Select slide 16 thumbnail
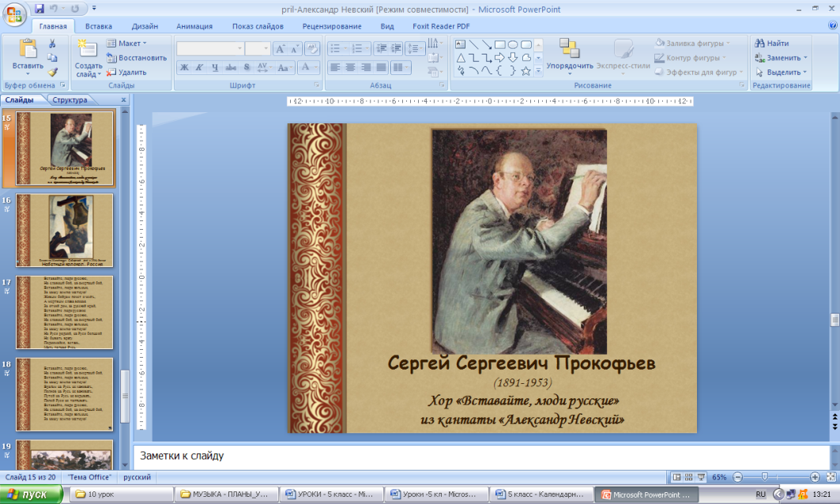Screen dimensions: 840x504 (x=64, y=230)
